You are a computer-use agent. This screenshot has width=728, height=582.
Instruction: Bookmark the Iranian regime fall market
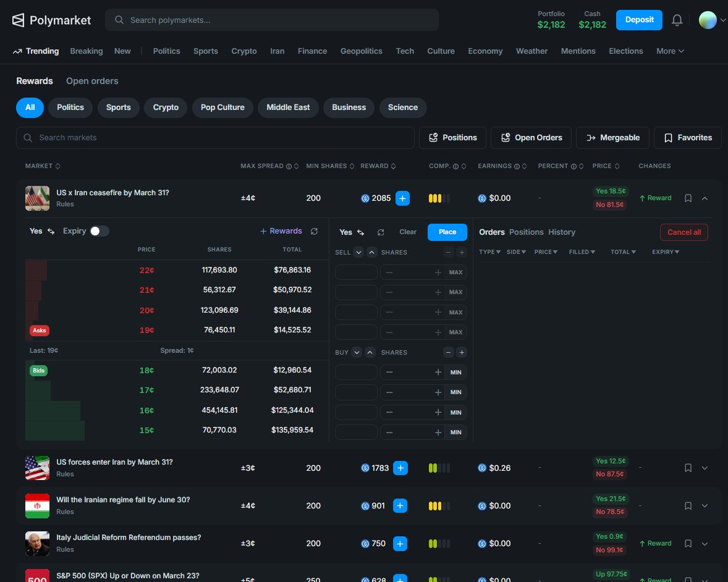click(x=688, y=505)
